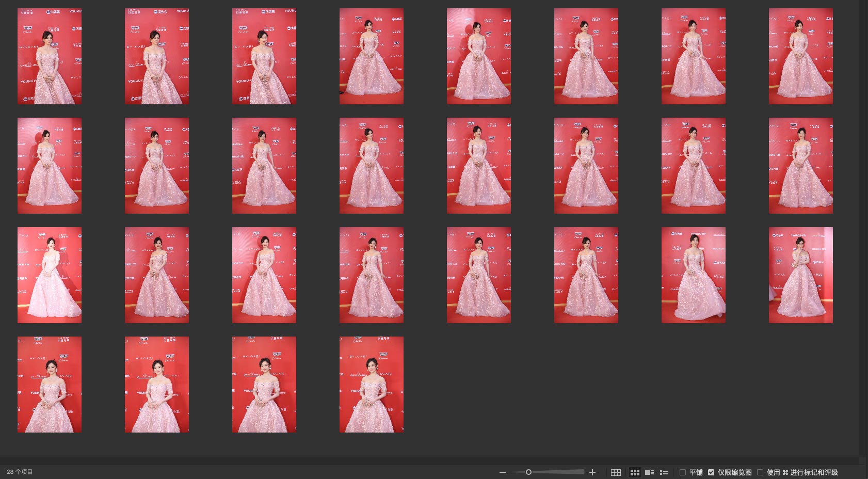Select the last thumbnail in the top row
This screenshot has width=868, height=479.
click(800, 56)
